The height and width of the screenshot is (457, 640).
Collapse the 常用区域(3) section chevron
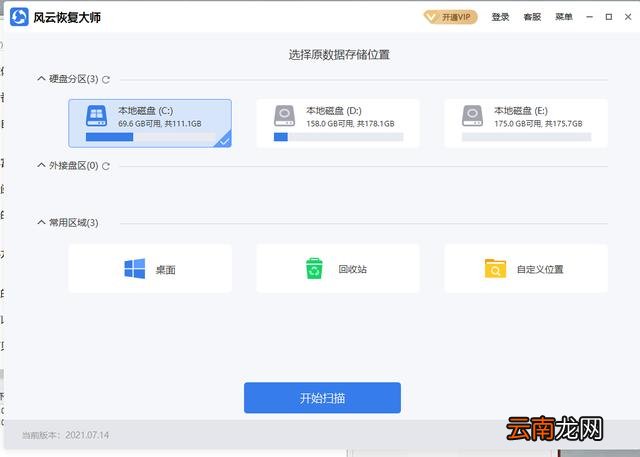(41, 222)
